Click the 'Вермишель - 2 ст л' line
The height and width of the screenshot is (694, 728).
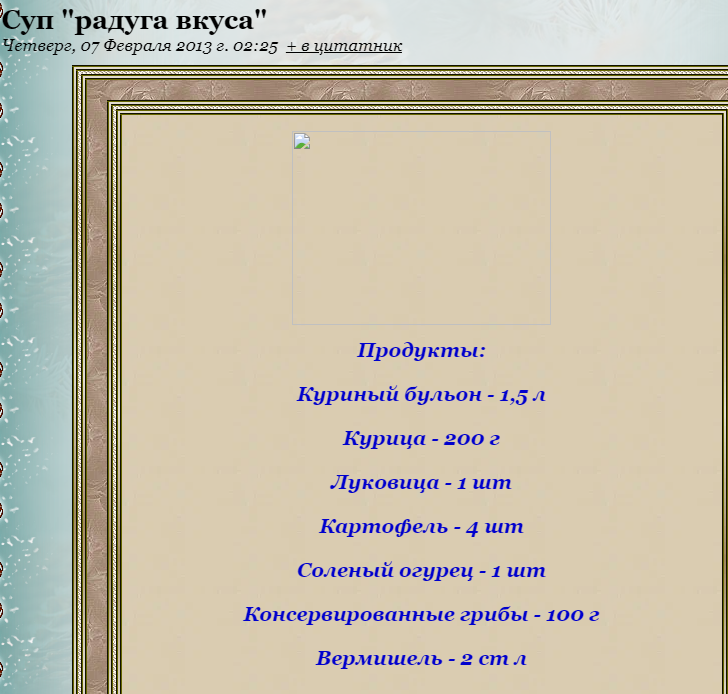coord(421,659)
